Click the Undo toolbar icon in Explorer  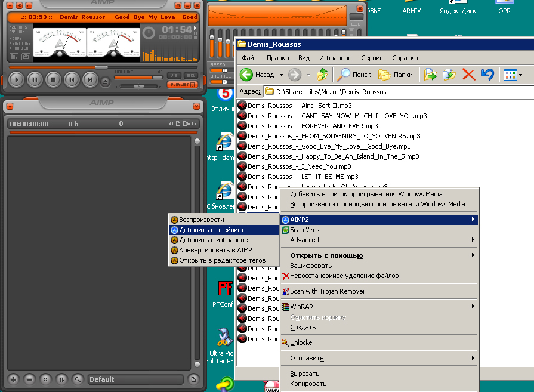coord(487,75)
